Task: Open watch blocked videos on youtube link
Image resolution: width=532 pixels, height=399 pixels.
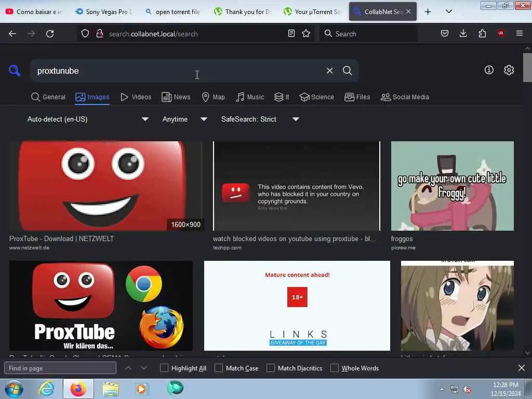Action: pos(295,238)
